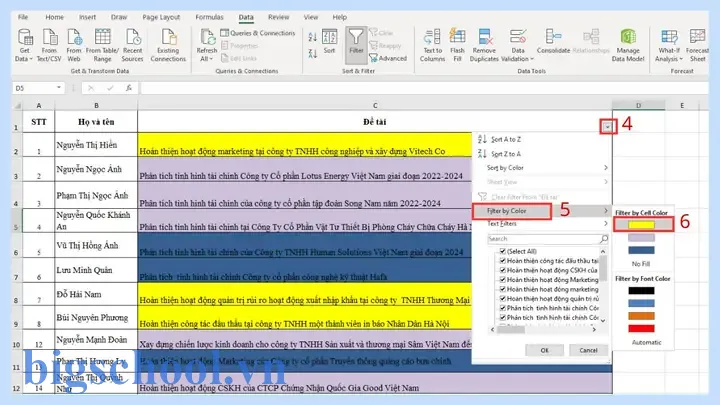Click the insert function fx icon
Image resolution: width=720 pixels, height=405 pixels.
click(129, 88)
